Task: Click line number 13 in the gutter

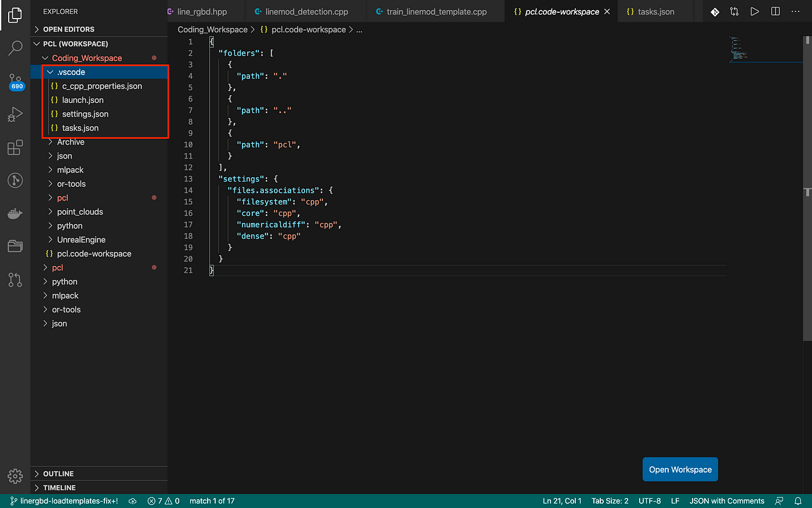Action: pos(188,179)
